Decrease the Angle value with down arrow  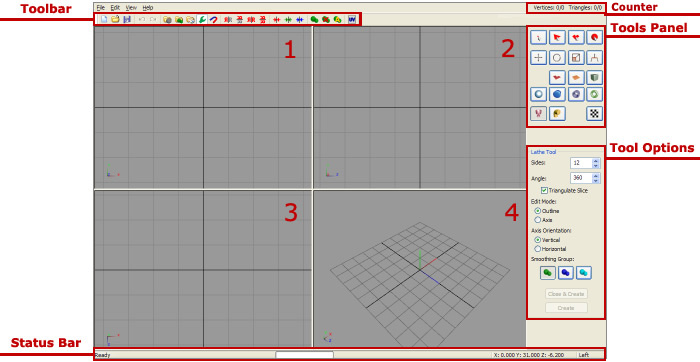[596, 180]
